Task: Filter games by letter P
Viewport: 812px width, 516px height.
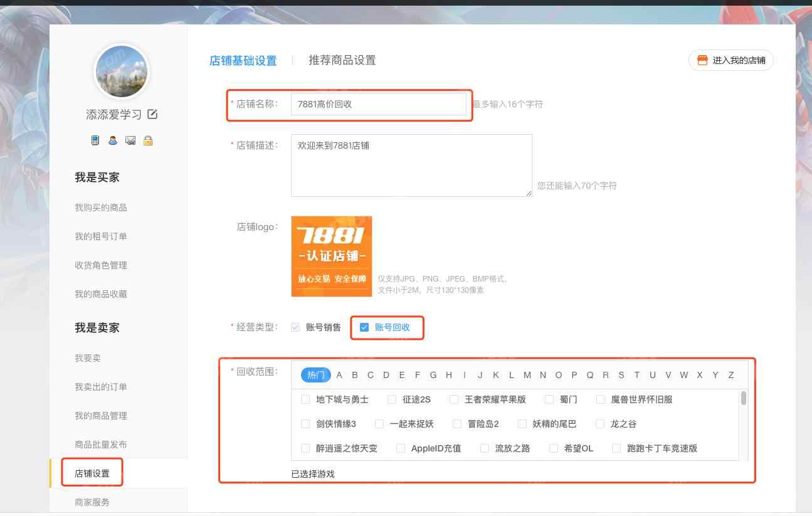Action: pyautogui.click(x=574, y=375)
